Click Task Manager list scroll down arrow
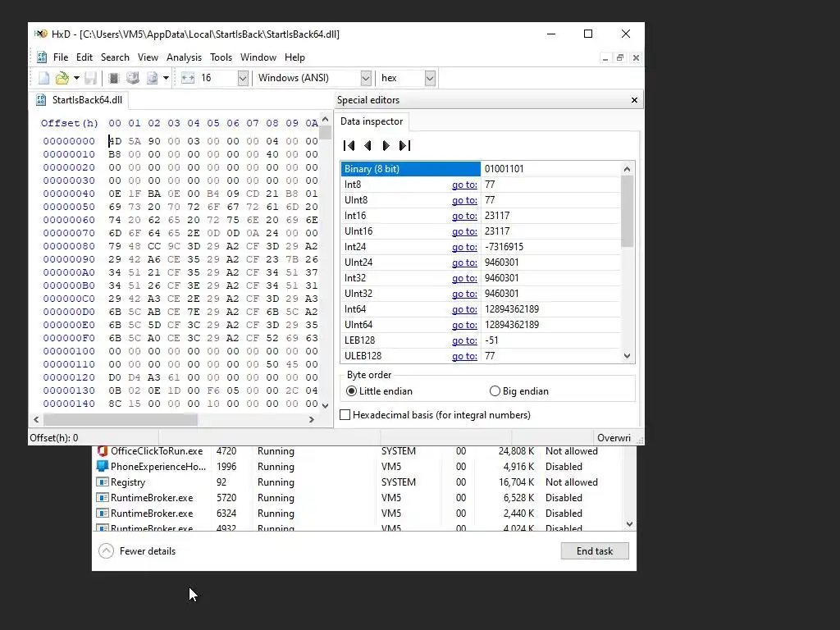The width and height of the screenshot is (840, 630). pyautogui.click(x=630, y=524)
